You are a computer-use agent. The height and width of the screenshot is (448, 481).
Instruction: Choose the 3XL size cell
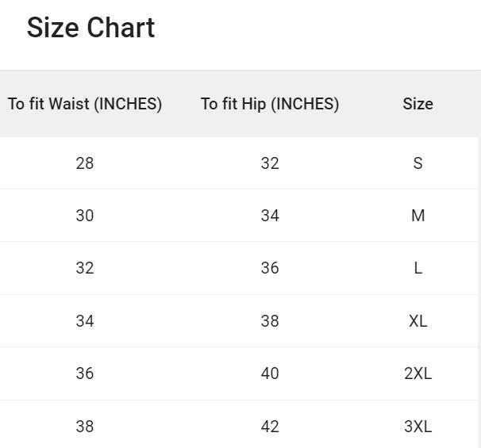[x=418, y=427]
